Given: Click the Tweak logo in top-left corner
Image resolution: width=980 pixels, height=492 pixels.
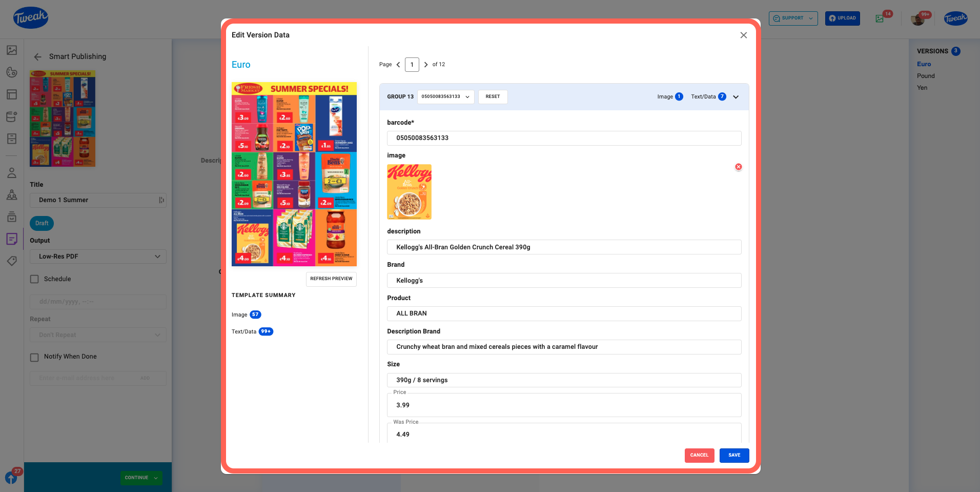Looking at the screenshot, I should (31, 18).
